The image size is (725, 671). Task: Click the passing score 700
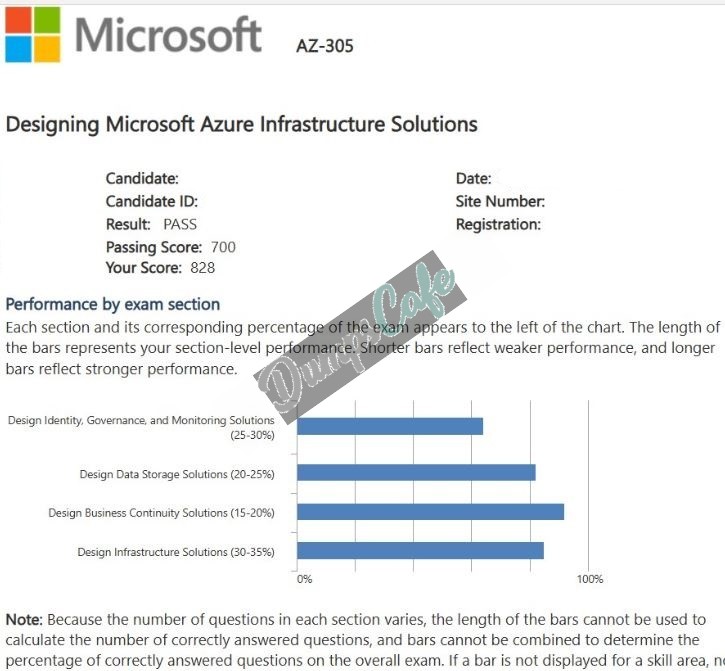[x=223, y=247]
